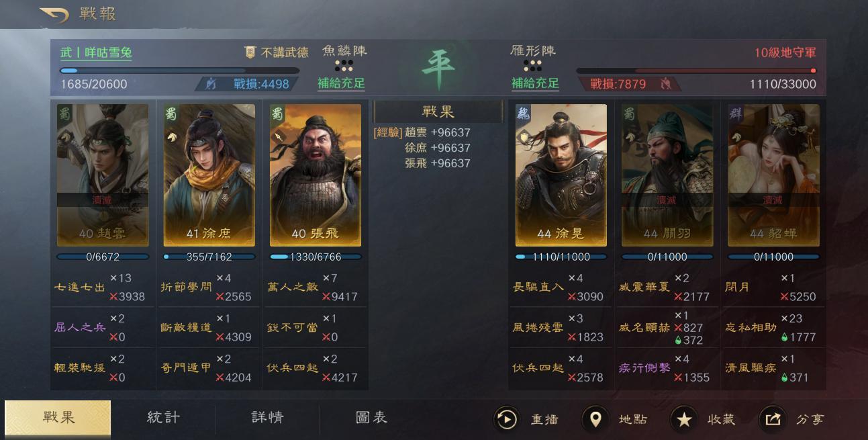Screen dimensions: 868x440
Task: Click the attacker 戰損 cavalry icon
Action: tap(211, 84)
